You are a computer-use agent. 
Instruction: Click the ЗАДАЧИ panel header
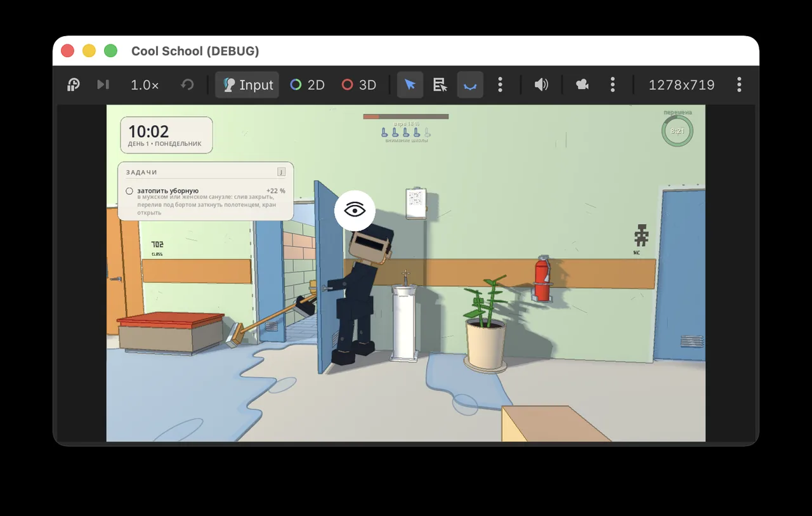point(141,172)
